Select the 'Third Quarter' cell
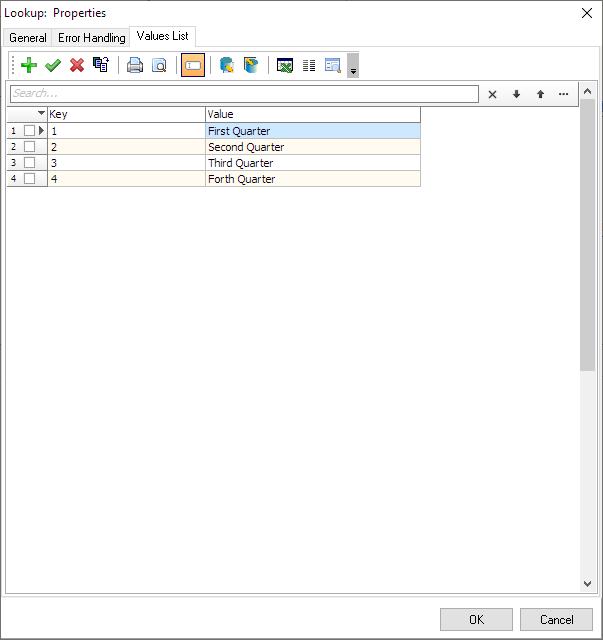The height and width of the screenshot is (640, 603). [313, 163]
